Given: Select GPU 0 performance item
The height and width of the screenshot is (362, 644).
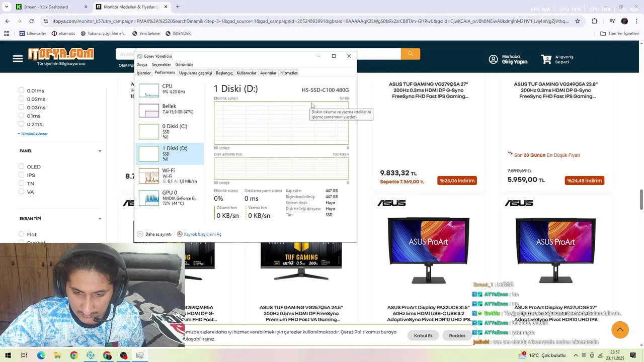Looking at the screenshot, I should [170, 198].
